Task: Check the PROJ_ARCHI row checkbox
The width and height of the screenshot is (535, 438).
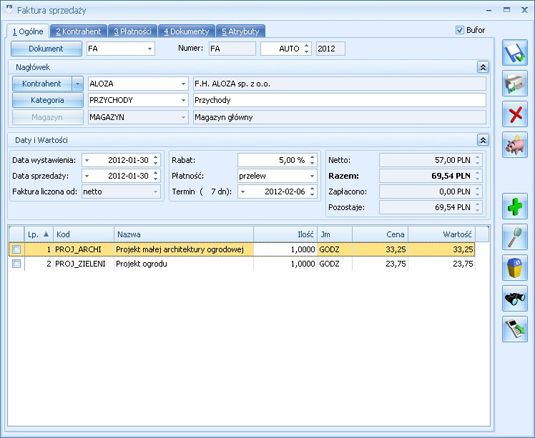Action: [16, 250]
